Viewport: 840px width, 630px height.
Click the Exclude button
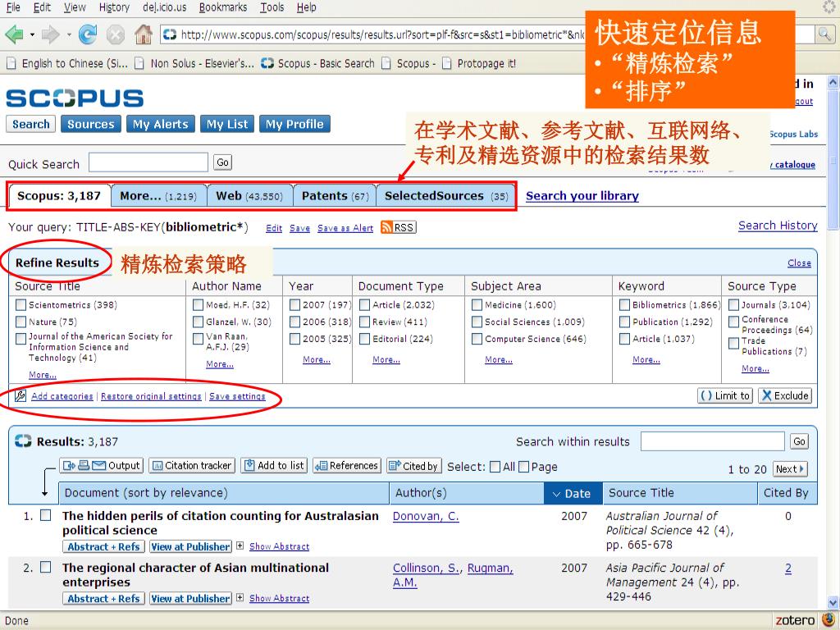coord(785,396)
